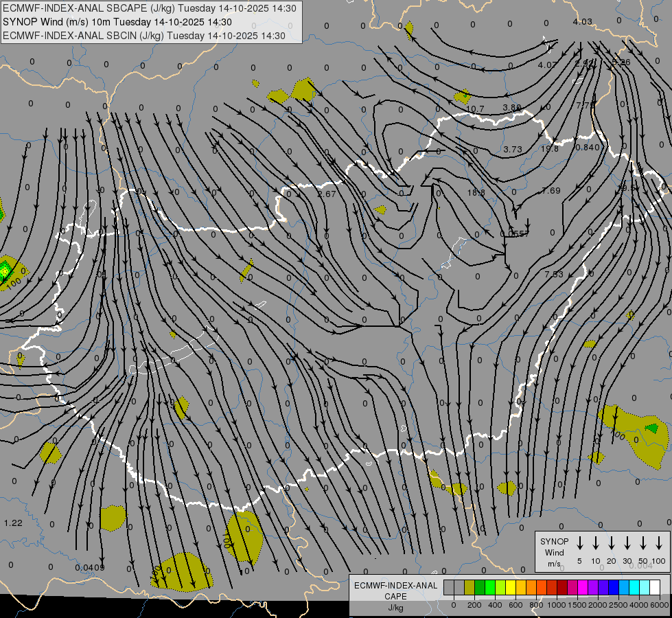The height and width of the screenshot is (618, 672).
Task: Click the SYNOP Wind 10m title line
Action: 117,22
